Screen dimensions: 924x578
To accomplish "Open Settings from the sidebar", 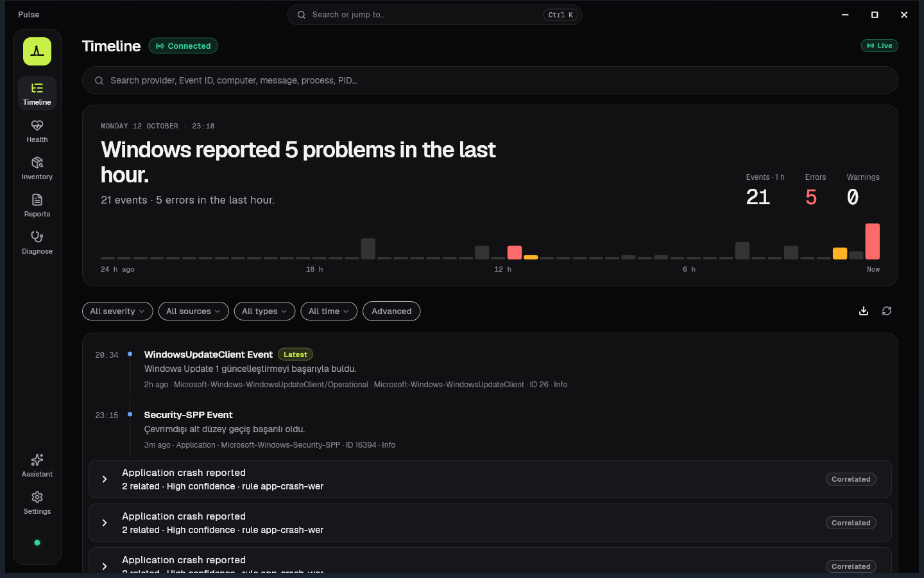I will (37, 503).
